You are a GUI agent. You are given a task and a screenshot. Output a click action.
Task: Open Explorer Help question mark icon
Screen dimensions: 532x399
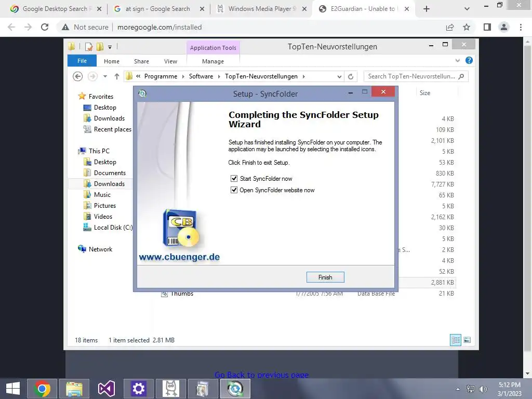[x=469, y=60]
